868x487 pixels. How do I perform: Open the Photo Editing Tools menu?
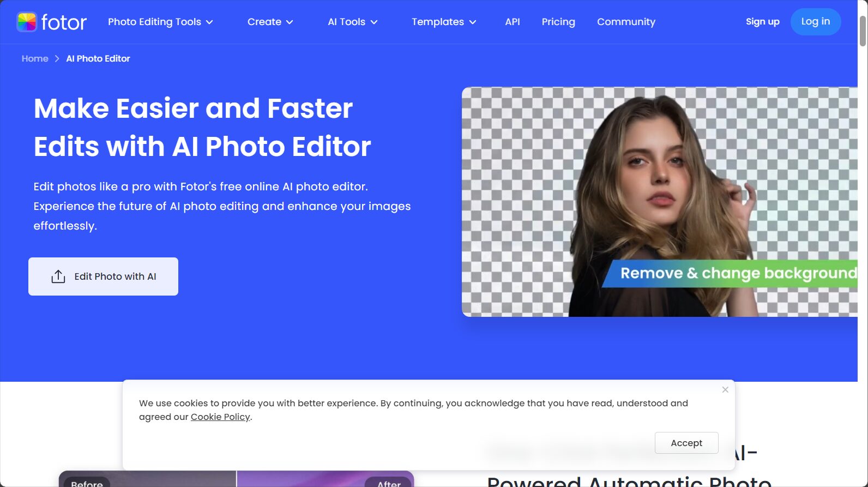tap(154, 22)
